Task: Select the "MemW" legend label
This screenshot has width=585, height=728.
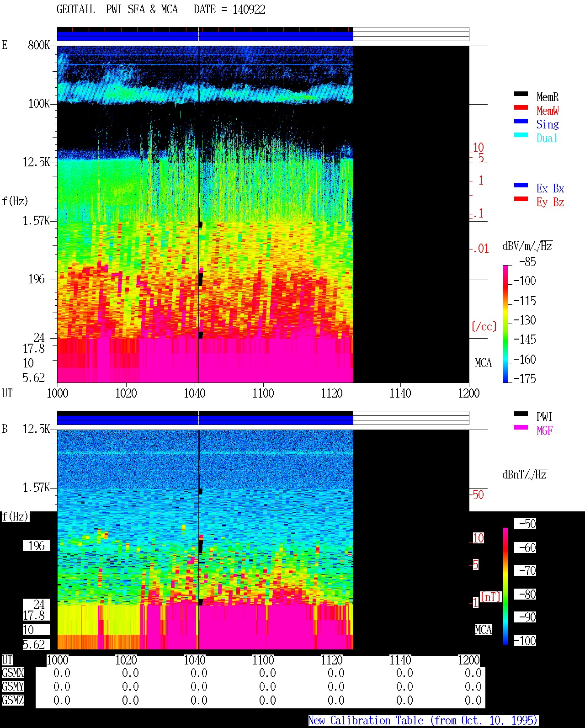Action: coord(548,111)
